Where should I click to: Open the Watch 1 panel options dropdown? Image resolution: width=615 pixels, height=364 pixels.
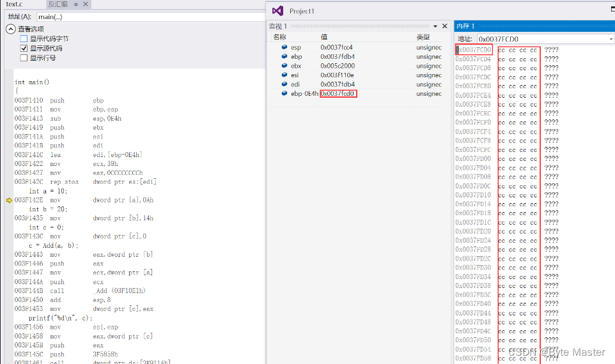(435, 26)
